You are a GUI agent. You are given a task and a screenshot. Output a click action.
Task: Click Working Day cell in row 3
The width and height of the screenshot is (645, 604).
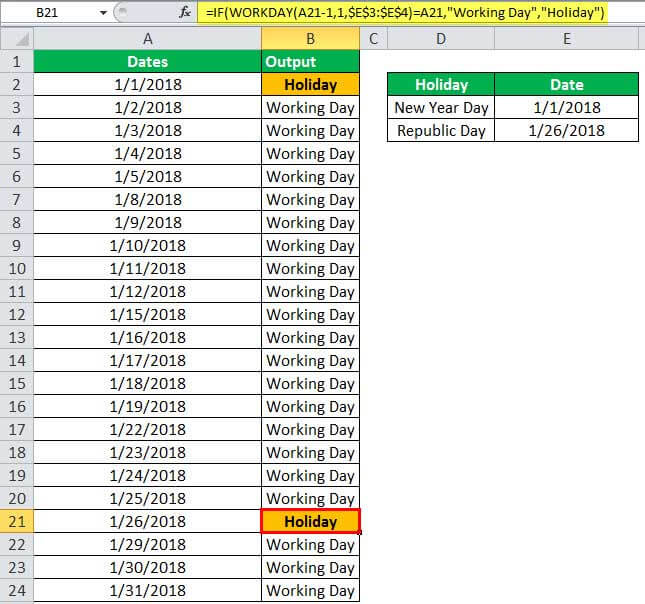(x=311, y=108)
